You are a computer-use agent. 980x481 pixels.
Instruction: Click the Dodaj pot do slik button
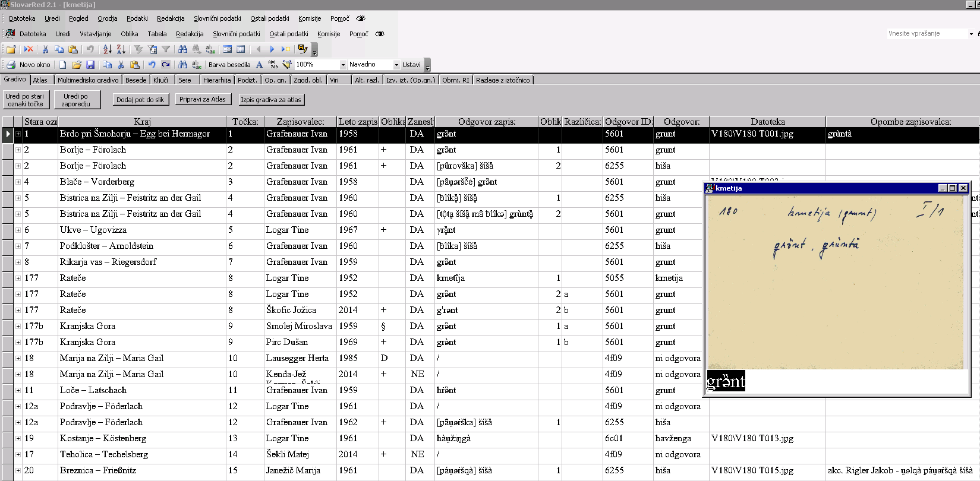(140, 100)
